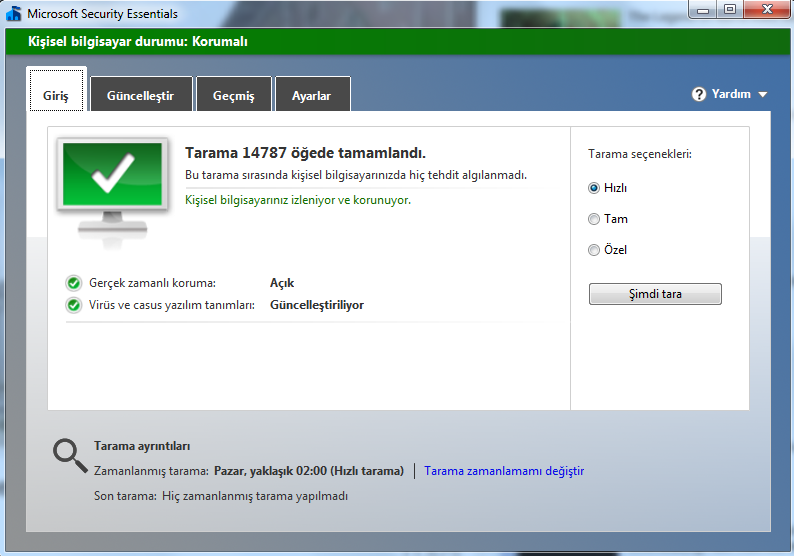The image size is (794, 556).
Task: Click the Gerçek zamanlı koruma label
Action: pos(152,283)
